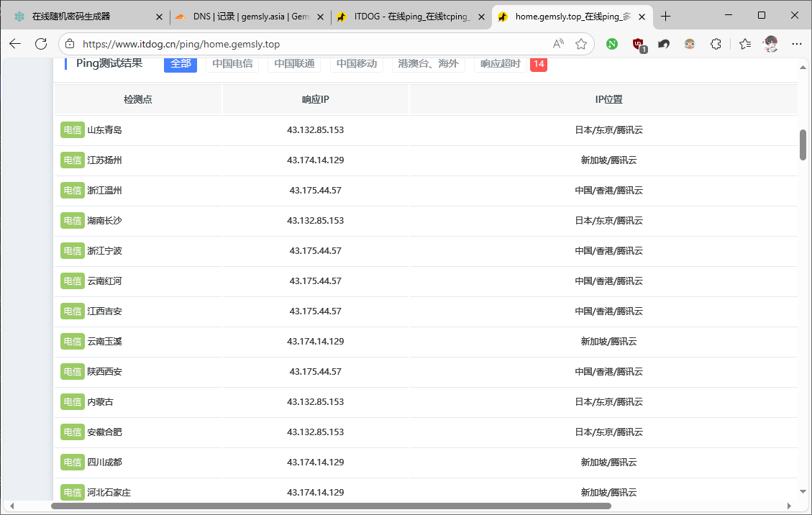Image resolution: width=812 pixels, height=515 pixels.
Task: Filter results by 全部 (All)
Action: (x=181, y=63)
